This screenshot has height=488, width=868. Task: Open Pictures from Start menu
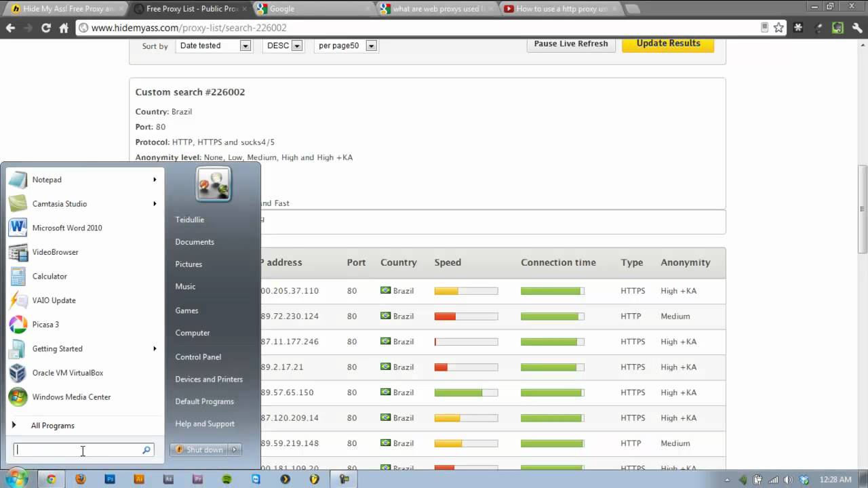pyautogui.click(x=189, y=264)
